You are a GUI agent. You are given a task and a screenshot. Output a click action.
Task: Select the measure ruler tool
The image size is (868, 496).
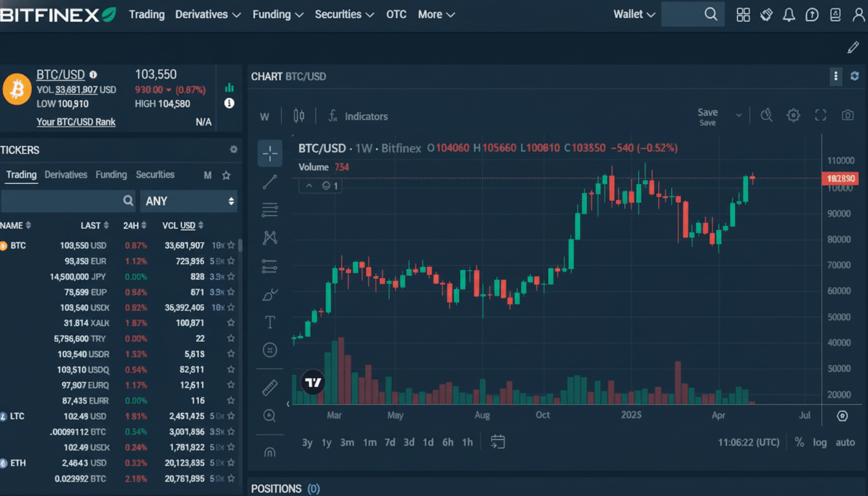pos(269,387)
